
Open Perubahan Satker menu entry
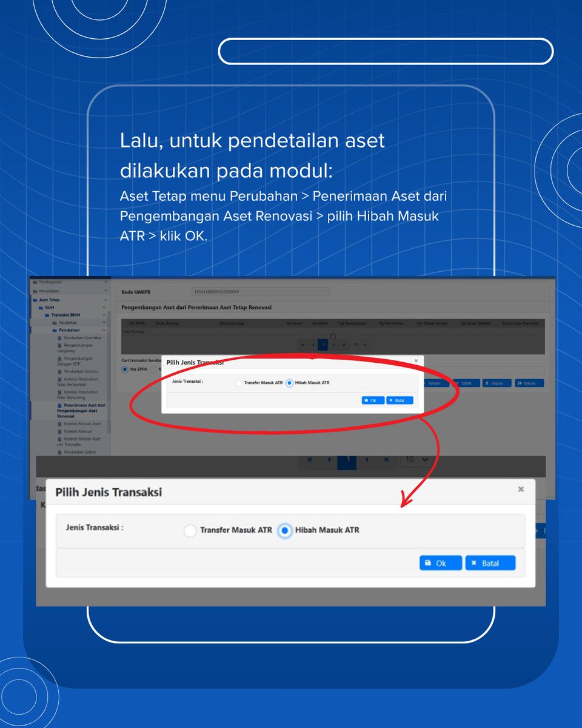76,452
